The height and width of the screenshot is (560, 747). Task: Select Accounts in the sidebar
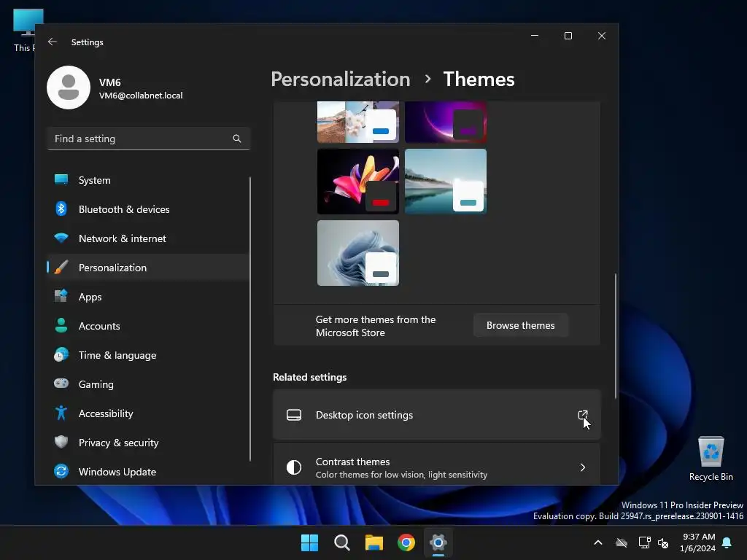147,326
